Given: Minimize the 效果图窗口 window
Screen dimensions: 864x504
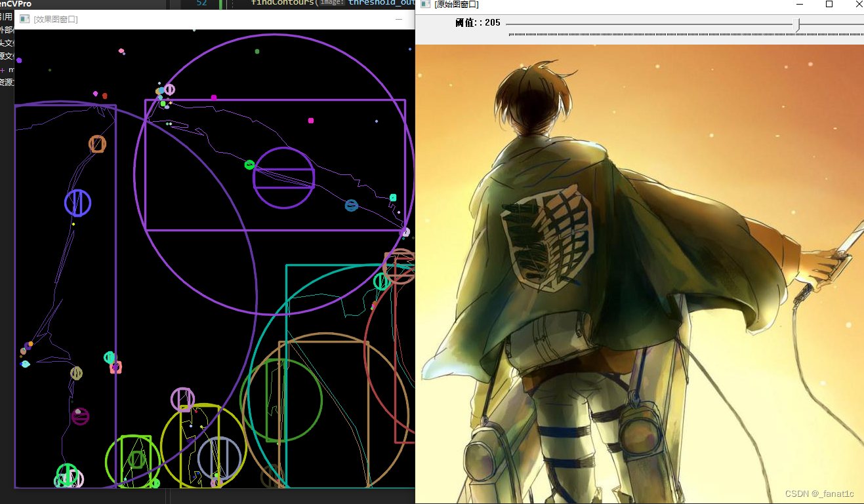Looking at the screenshot, I should point(399,20).
